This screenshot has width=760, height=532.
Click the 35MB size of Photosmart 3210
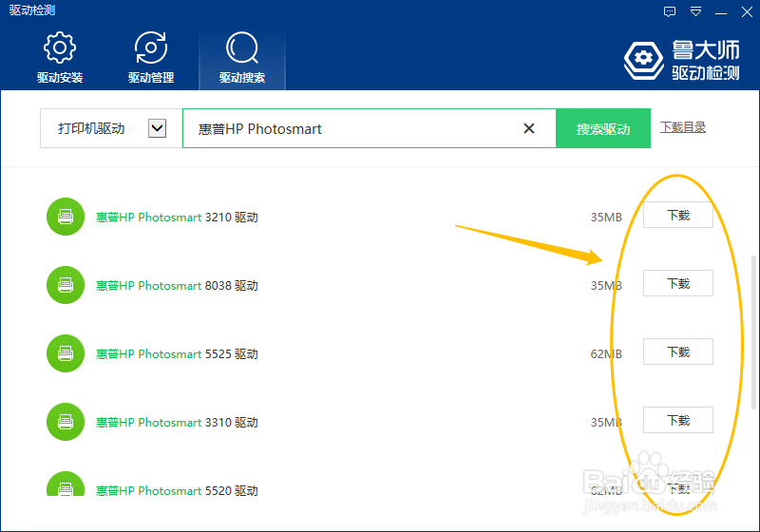tap(606, 217)
